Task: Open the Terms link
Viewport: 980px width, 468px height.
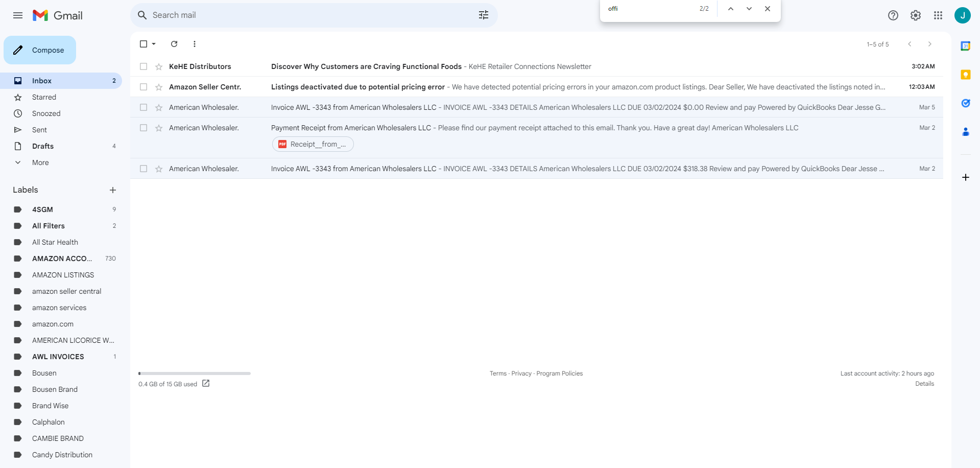Action: pyautogui.click(x=498, y=373)
